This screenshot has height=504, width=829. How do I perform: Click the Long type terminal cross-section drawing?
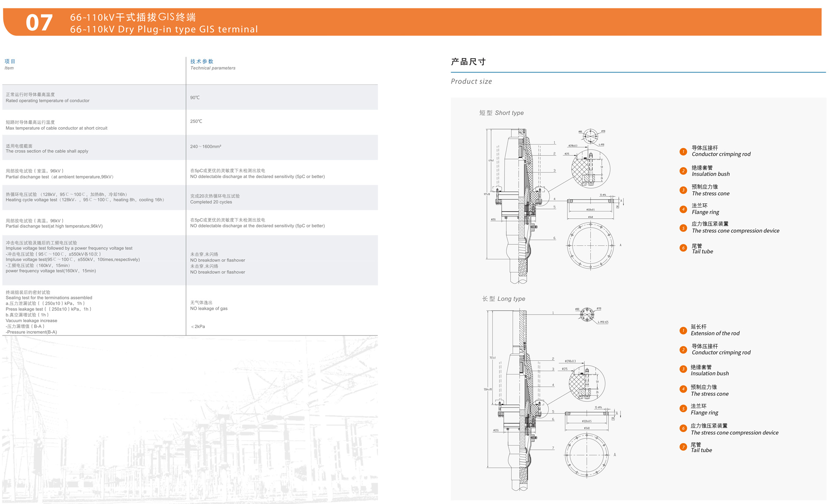coord(520,400)
